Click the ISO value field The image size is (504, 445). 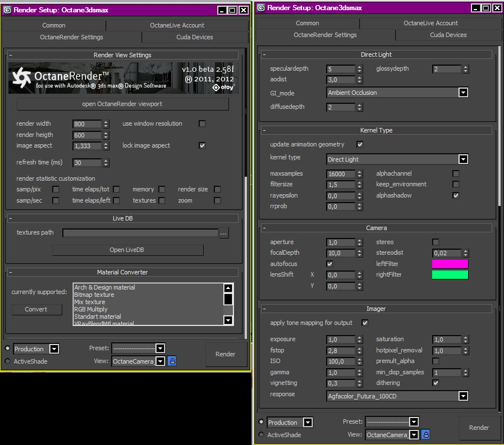point(341,361)
